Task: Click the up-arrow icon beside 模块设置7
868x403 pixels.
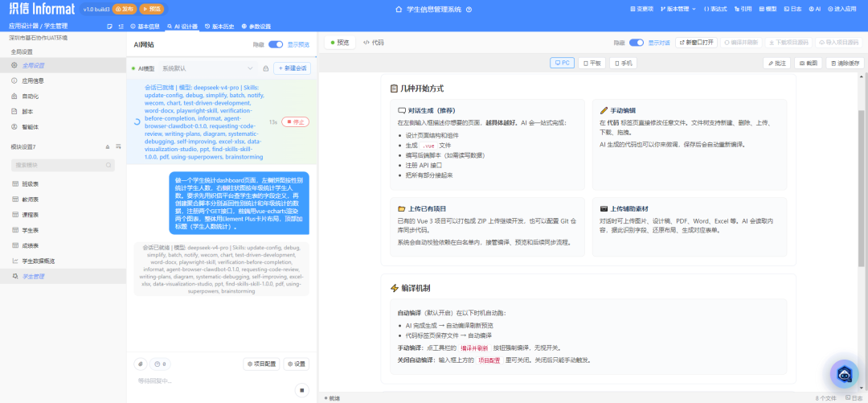Action: pyautogui.click(x=108, y=147)
